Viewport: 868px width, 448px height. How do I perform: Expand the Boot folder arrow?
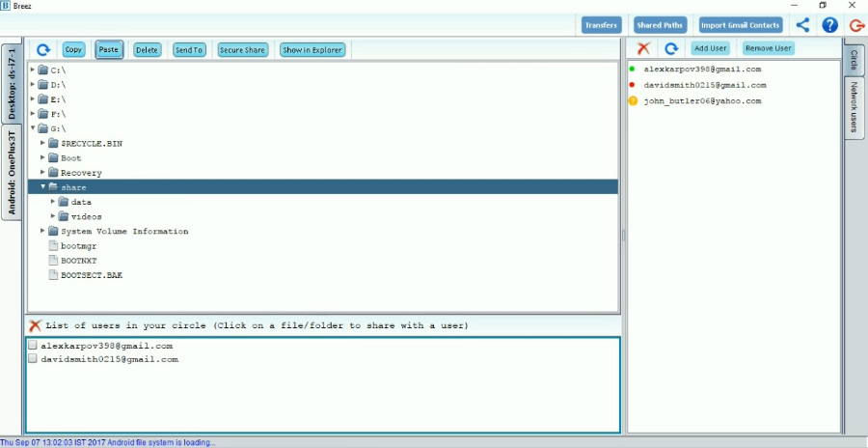(x=42, y=157)
